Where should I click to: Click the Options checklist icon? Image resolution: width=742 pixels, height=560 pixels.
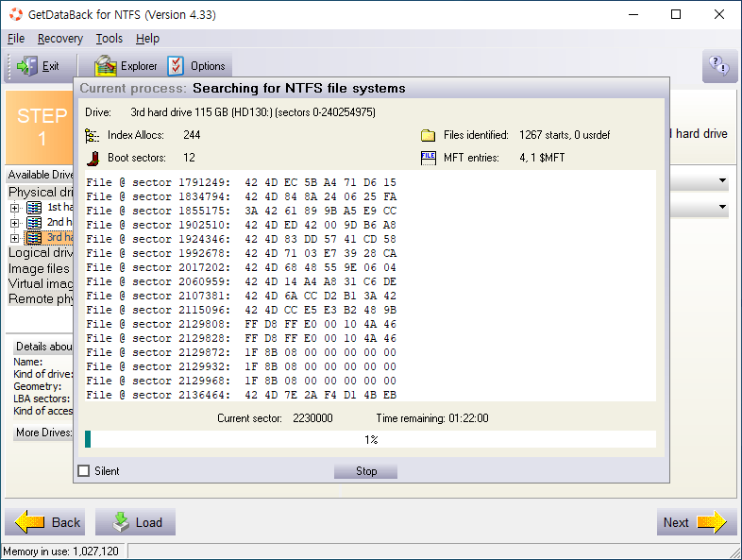click(177, 66)
